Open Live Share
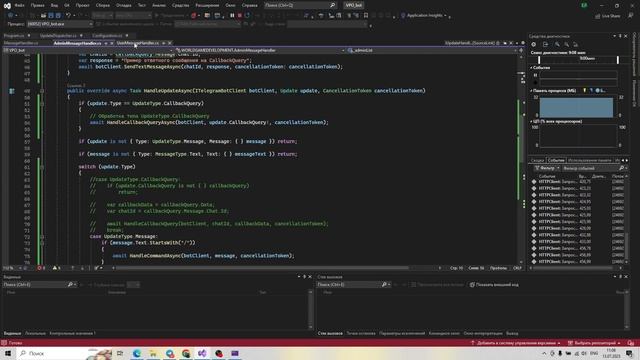Image resolution: width=640 pixels, height=360 pixels. coord(607,16)
